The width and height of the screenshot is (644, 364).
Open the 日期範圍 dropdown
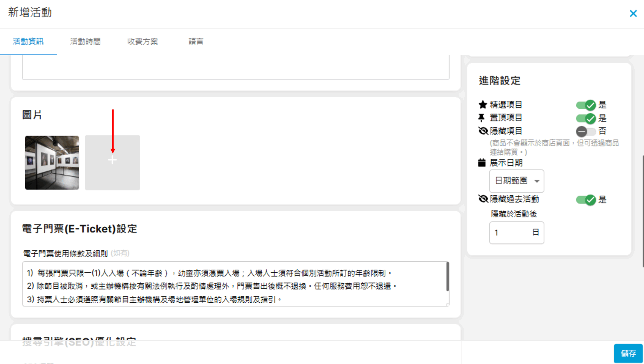[x=516, y=181]
